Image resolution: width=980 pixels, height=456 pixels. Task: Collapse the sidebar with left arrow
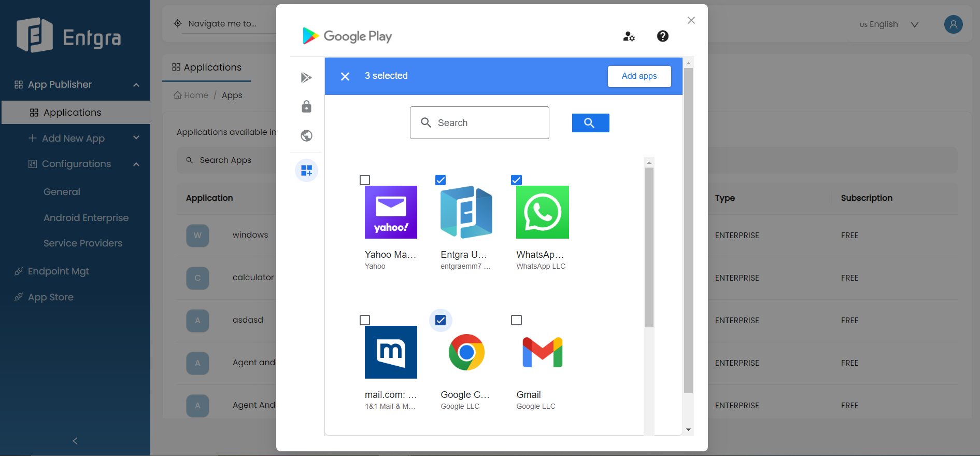[x=75, y=440]
